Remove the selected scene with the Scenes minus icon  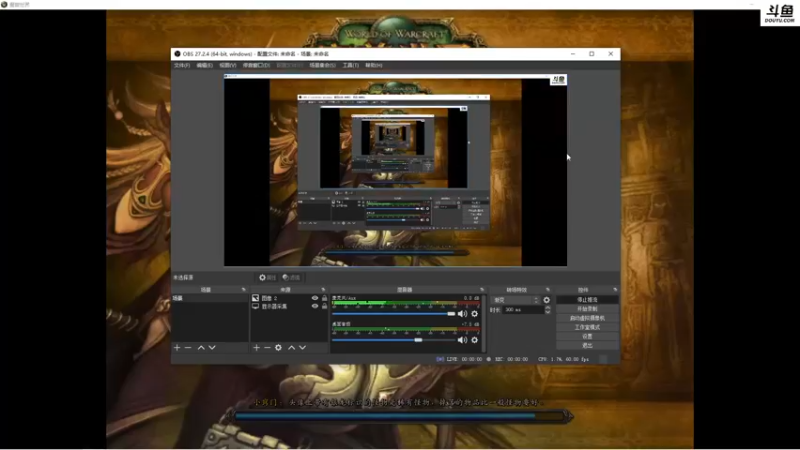pos(188,347)
